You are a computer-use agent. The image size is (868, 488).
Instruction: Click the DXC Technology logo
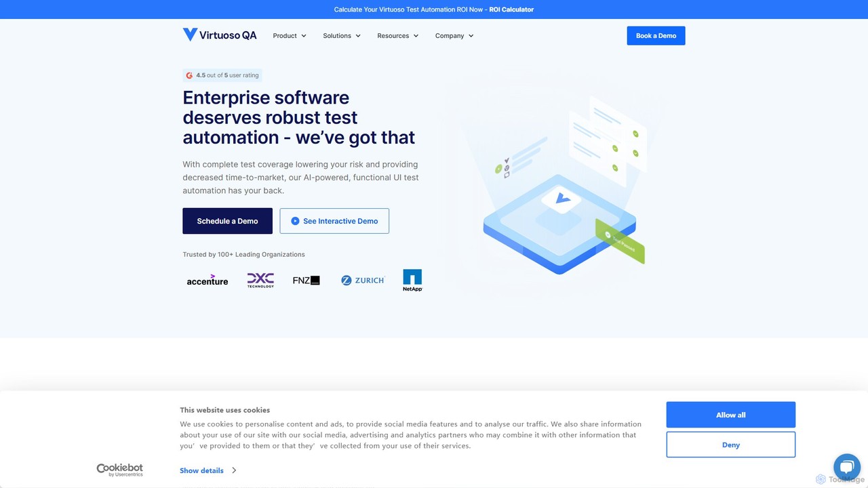(x=260, y=280)
